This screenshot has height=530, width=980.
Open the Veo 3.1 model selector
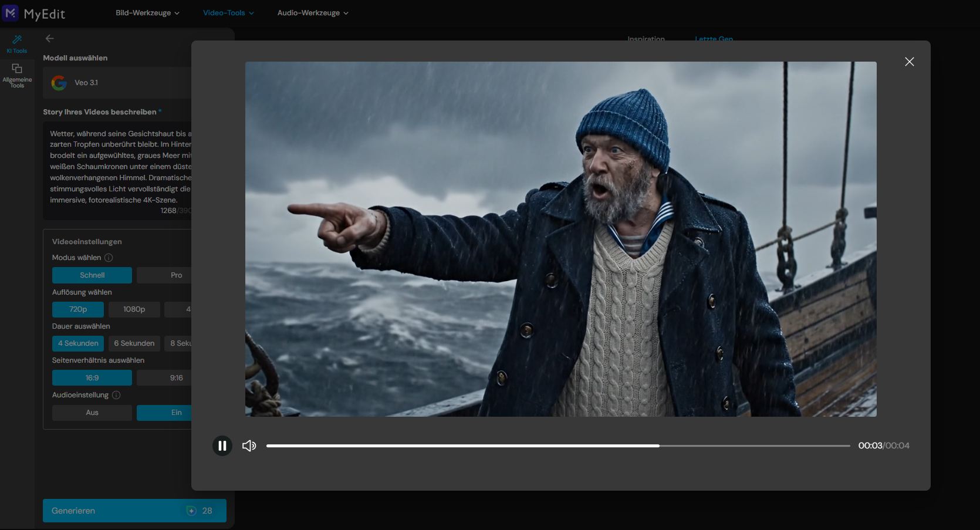point(117,83)
